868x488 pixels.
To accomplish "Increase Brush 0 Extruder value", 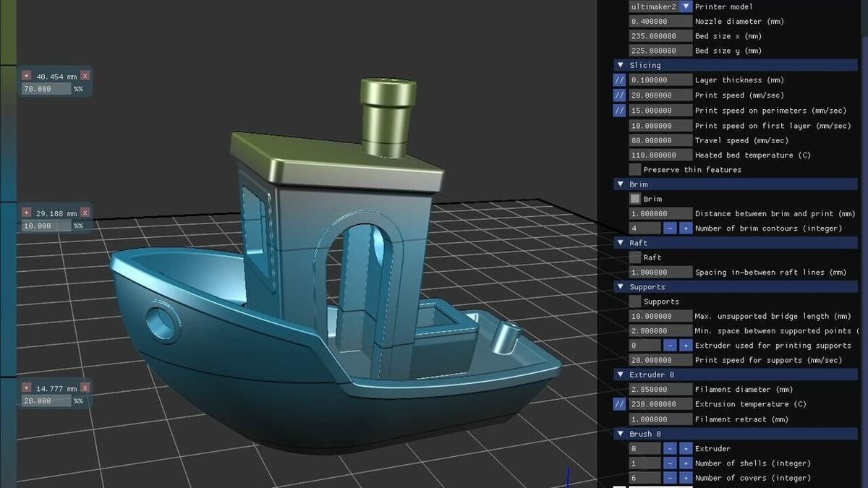I will [x=685, y=448].
